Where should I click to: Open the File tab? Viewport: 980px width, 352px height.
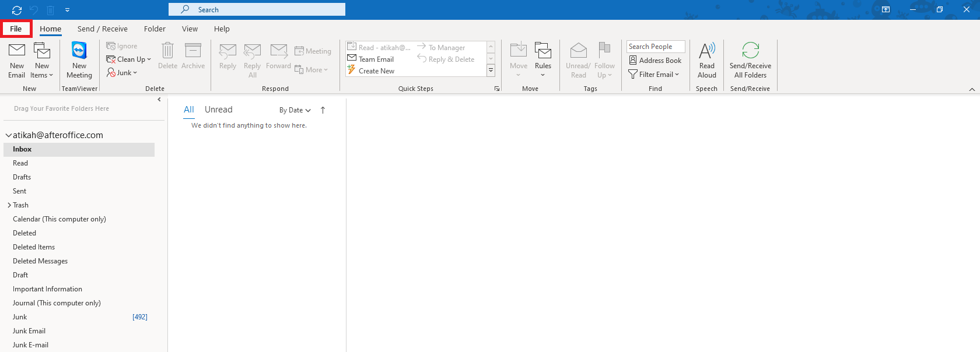pyautogui.click(x=16, y=29)
